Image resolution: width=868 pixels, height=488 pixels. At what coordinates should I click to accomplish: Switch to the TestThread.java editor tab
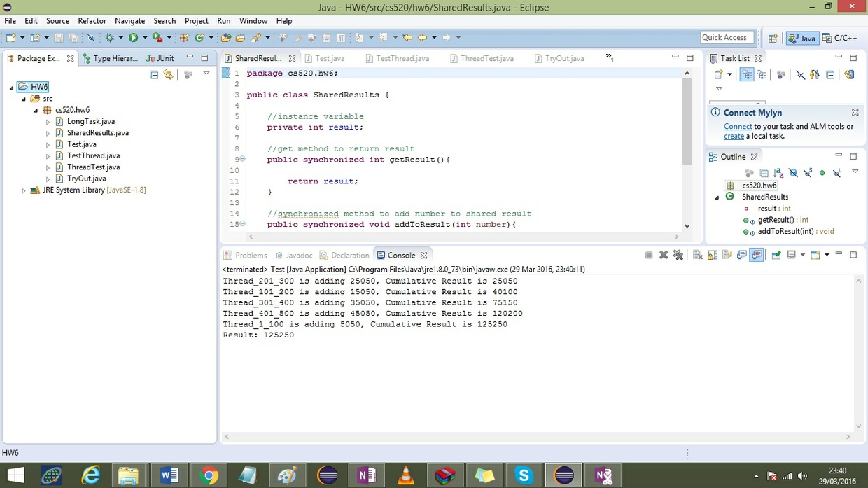(396, 58)
